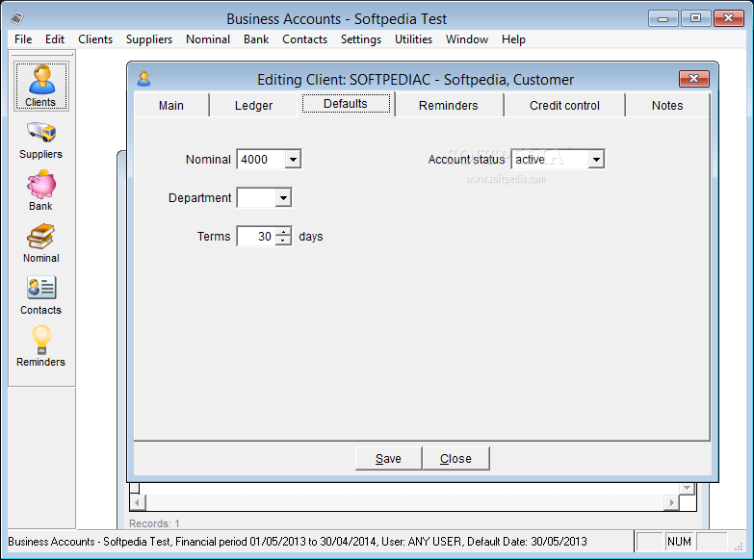Click into the Terms days field
754x560 pixels.
pos(256,236)
